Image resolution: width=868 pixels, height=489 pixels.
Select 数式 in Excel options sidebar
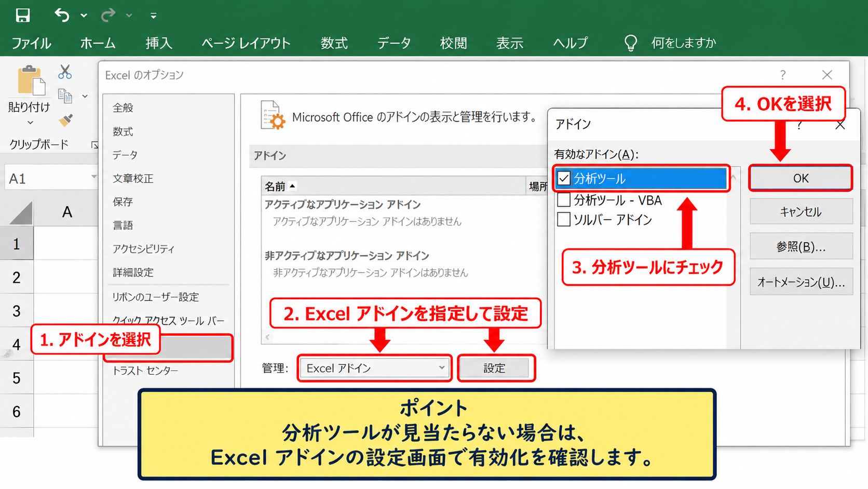(x=123, y=131)
